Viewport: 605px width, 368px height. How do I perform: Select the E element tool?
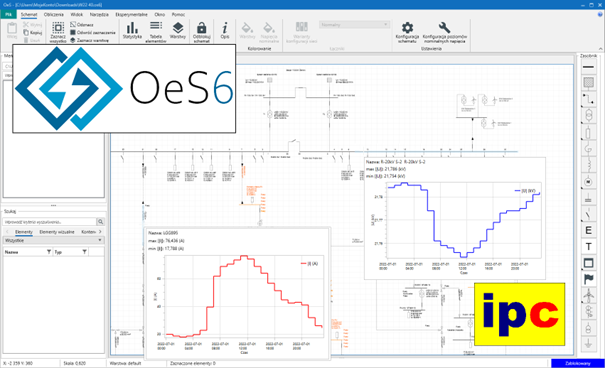(588, 230)
